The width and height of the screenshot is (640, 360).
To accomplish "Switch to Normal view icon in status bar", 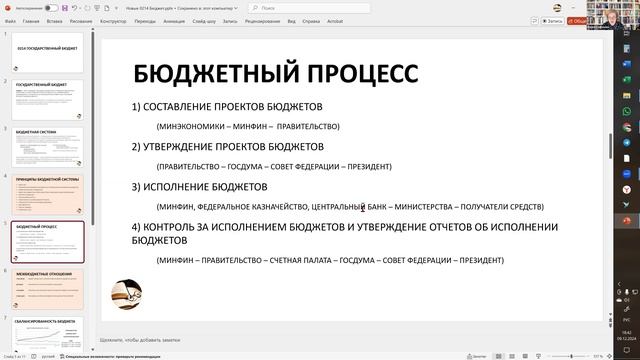I will [x=498, y=356].
